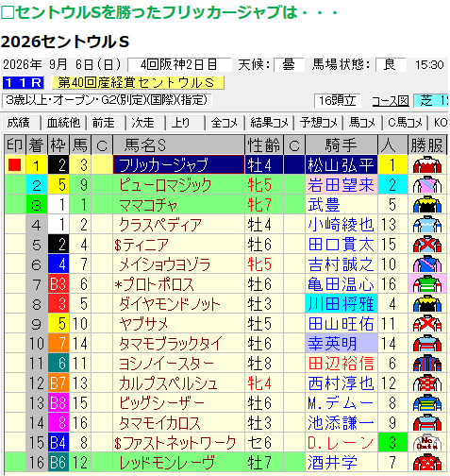
Task: Switch to the 血統他 tab
Action: (x=63, y=123)
